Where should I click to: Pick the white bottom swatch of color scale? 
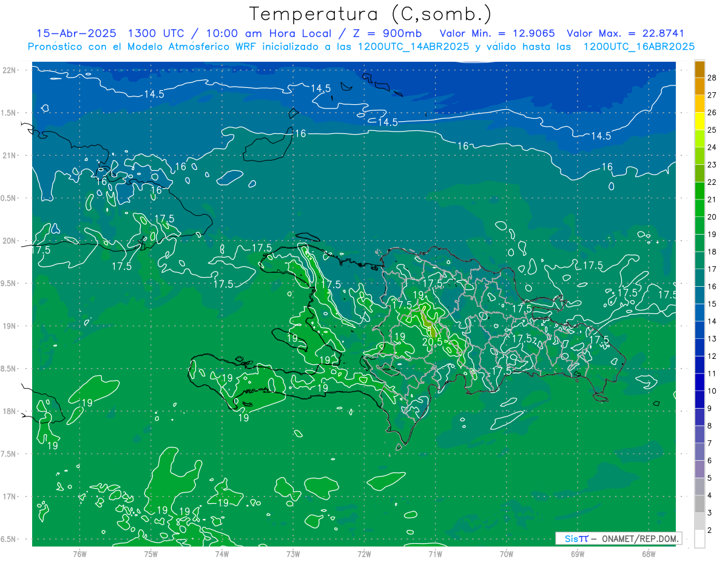pos(699,538)
